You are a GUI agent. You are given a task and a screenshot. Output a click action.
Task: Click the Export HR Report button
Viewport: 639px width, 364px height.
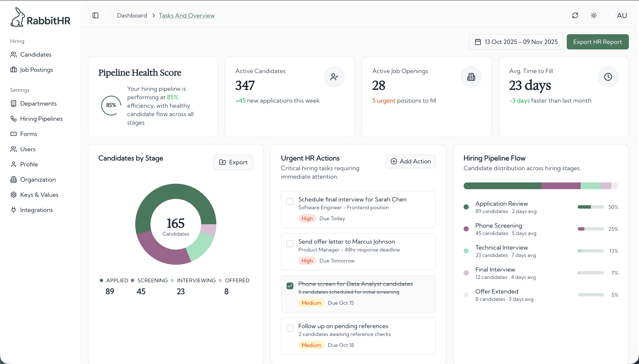point(597,42)
